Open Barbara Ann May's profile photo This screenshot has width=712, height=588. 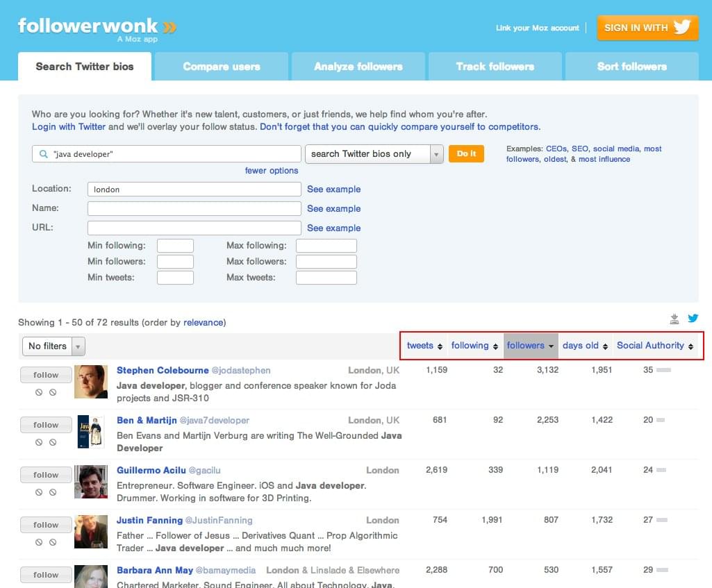[91, 576]
